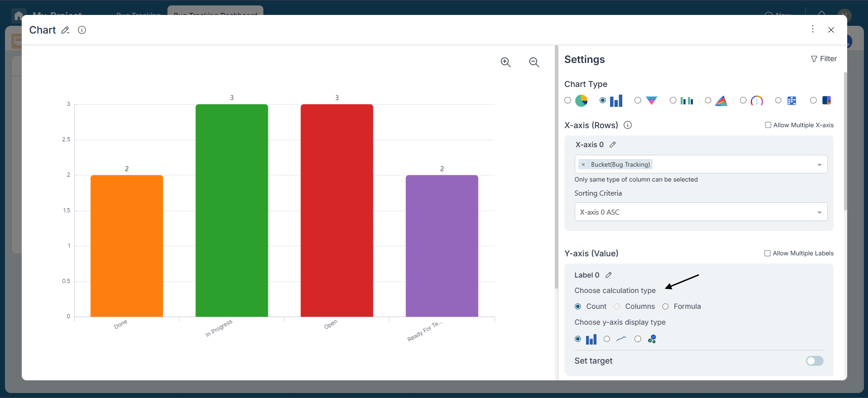Image resolution: width=868 pixels, height=398 pixels.
Task: Zoom in on the chart
Action: tap(506, 62)
